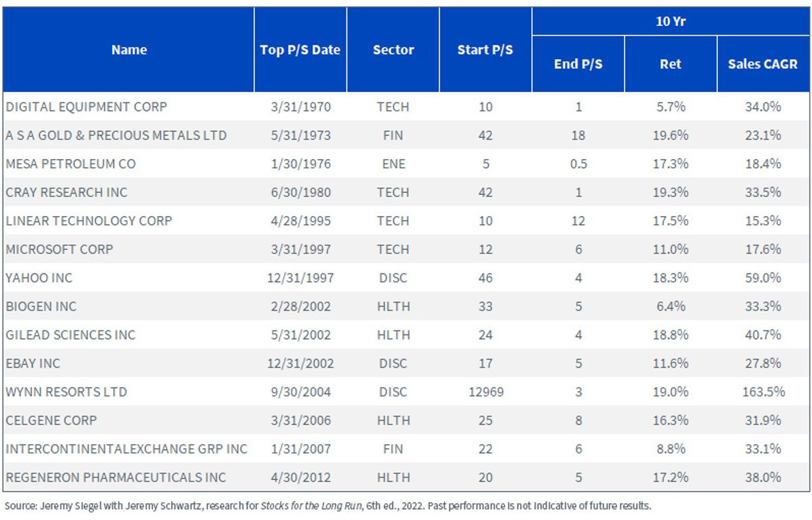Click Sales CAGR value 163.5%

pyautogui.click(x=763, y=391)
